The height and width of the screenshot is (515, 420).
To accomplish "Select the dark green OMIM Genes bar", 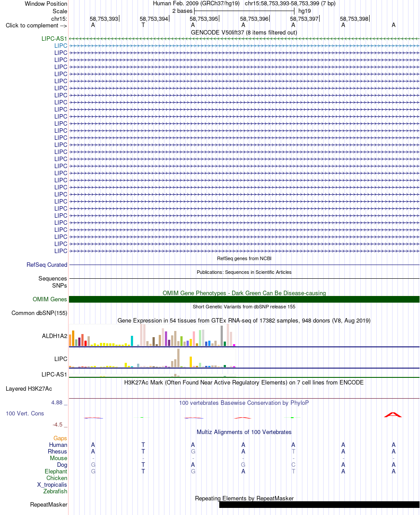I will tap(244, 299).
